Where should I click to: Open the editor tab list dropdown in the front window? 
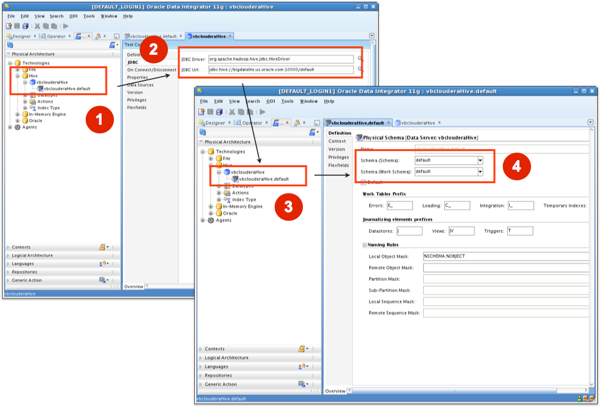[x=590, y=122]
